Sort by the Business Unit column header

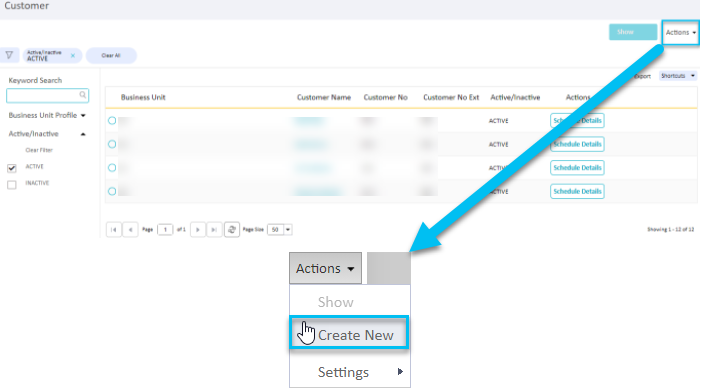point(143,97)
